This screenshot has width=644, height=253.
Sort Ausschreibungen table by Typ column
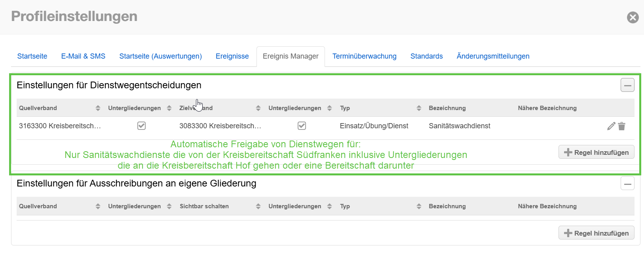click(419, 206)
